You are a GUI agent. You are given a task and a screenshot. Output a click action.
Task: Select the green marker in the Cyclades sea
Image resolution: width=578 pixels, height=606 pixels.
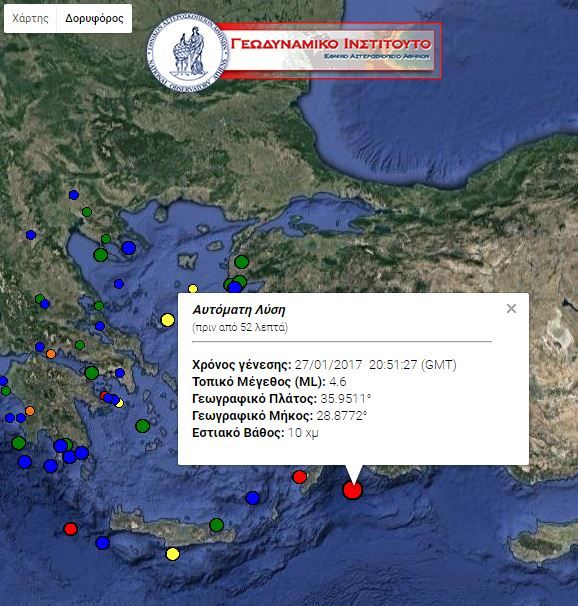[143, 426]
